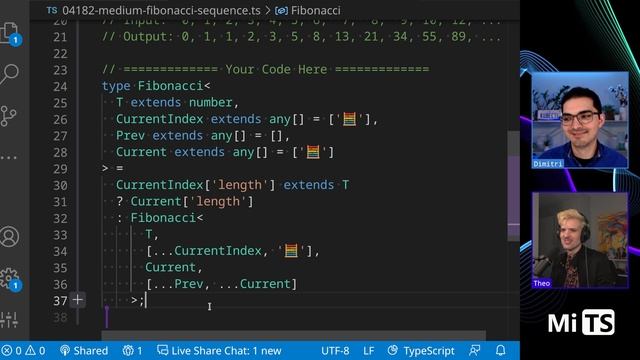Click '...Current' on line 36
This screenshot has height=360, width=640.
pos(254,284)
